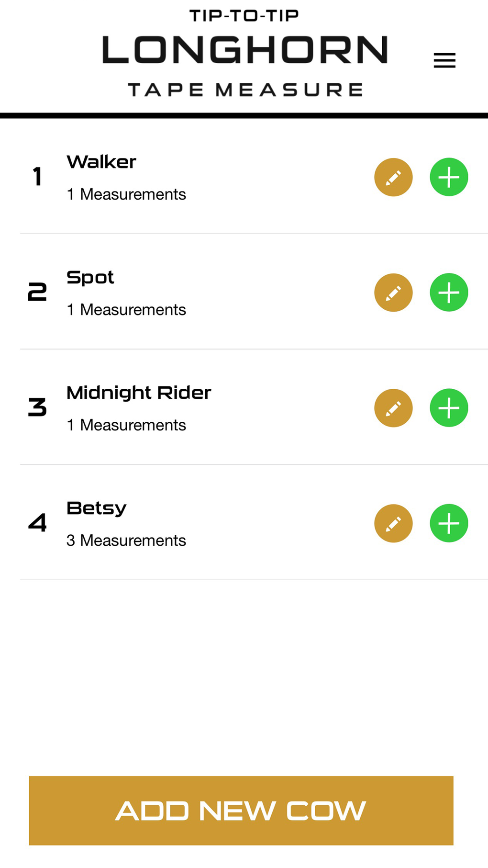This screenshot has height=868, width=488.
Task: Edit the cow named Betsy
Action: click(x=393, y=523)
